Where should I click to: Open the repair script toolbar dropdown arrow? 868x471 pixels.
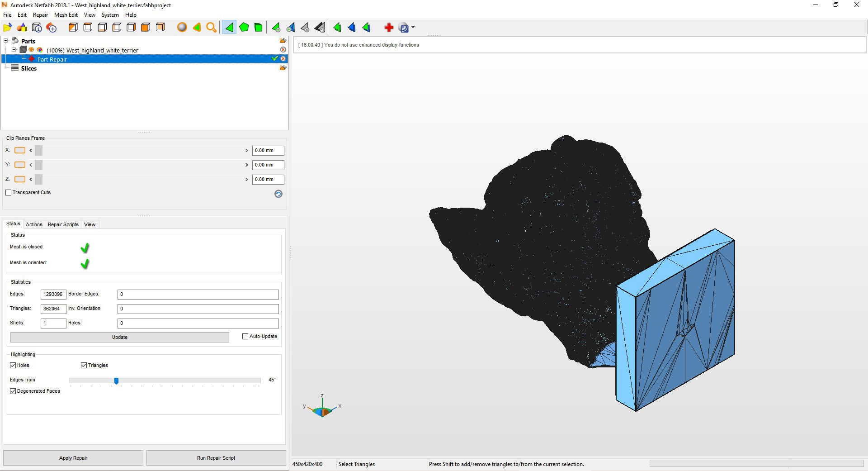[x=413, y=28]
